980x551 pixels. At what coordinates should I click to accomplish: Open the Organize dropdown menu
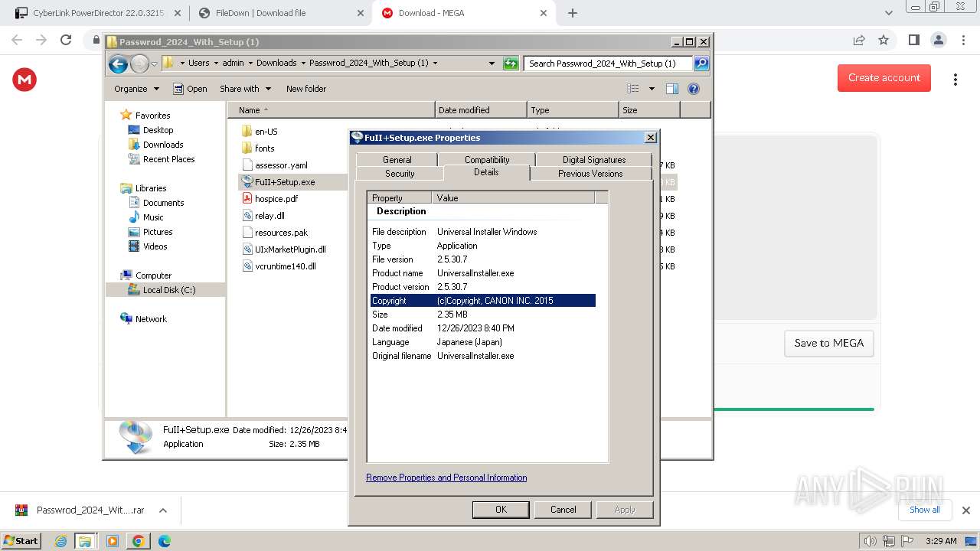coord(136,89)
